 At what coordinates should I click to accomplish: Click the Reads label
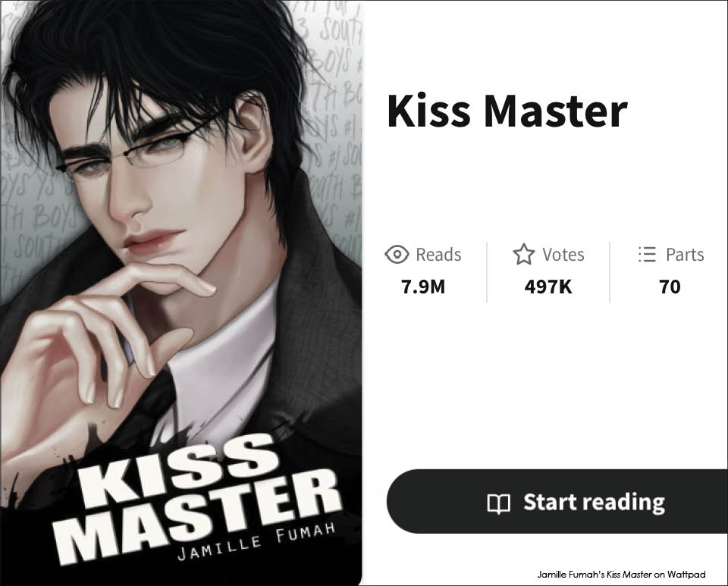click(438, 255)
